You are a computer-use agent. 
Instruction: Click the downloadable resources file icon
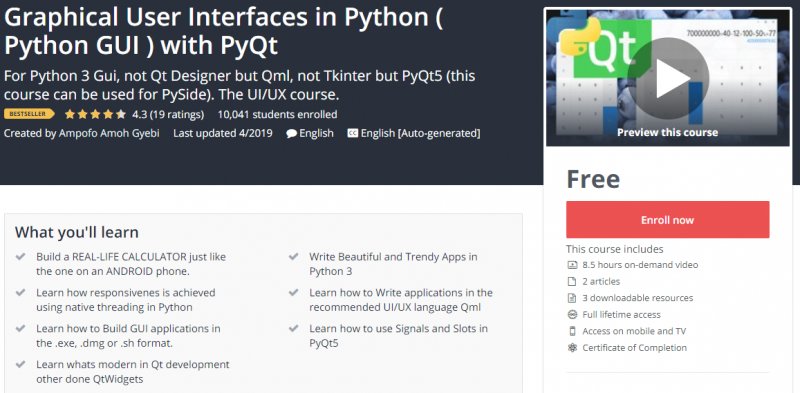[x=572, y=298]
